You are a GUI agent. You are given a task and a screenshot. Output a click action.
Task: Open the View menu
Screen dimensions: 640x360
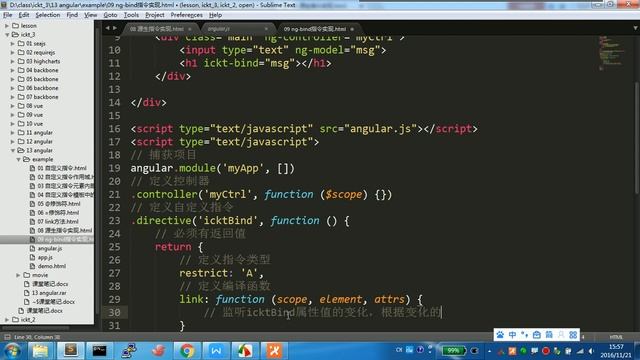point(91,15)
